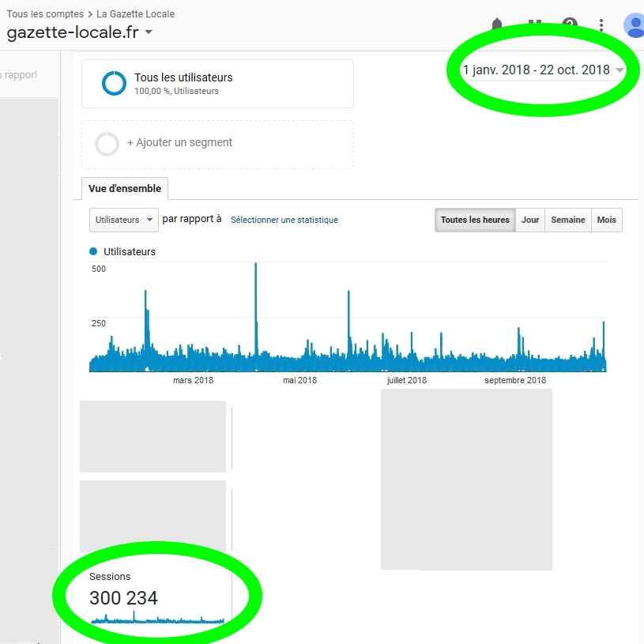Screen dimensions: 644x644
Task: Click the Utilisateurs chart legend dot
Action: (x=93, y=251)
